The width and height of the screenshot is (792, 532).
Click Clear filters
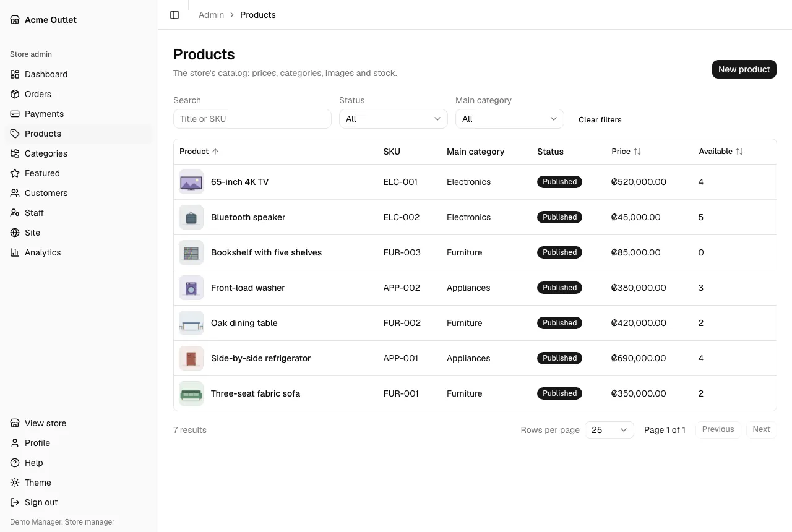pos(600,119)
